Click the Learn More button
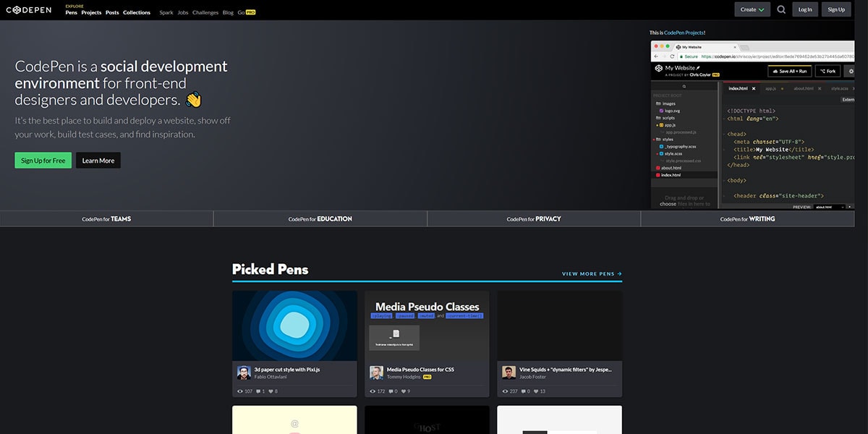 point(98,161)
